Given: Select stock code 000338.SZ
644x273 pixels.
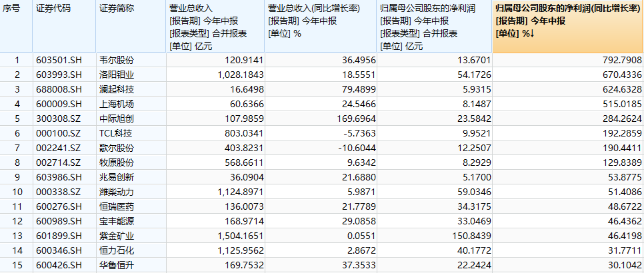Looking at the screenshot, I should point(58,192).
